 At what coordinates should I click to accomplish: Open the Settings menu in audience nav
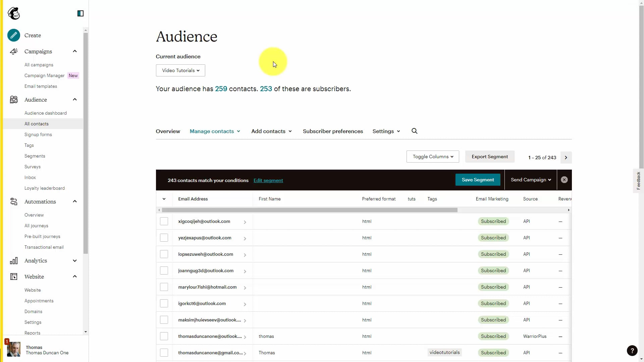pos(386,131)
